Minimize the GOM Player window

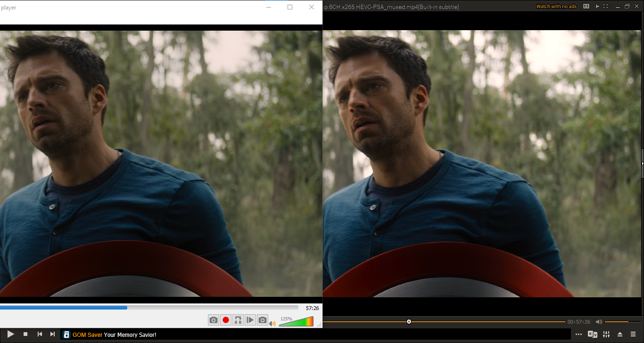pos(618,7)
